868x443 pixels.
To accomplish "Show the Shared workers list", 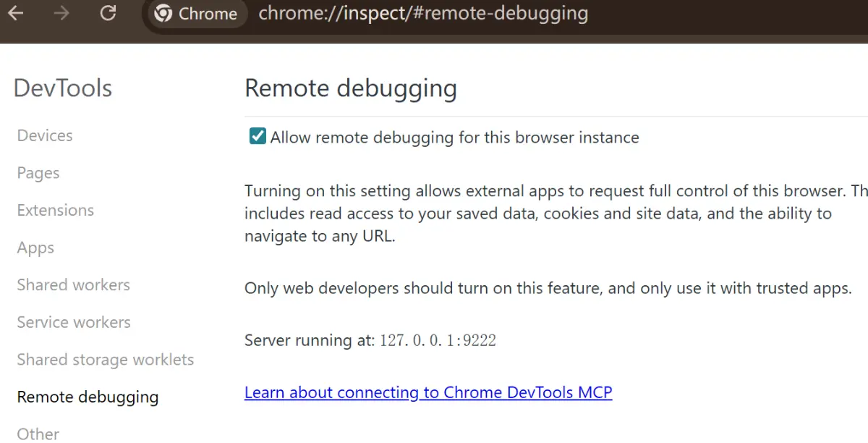I will (x=74, y=284).
